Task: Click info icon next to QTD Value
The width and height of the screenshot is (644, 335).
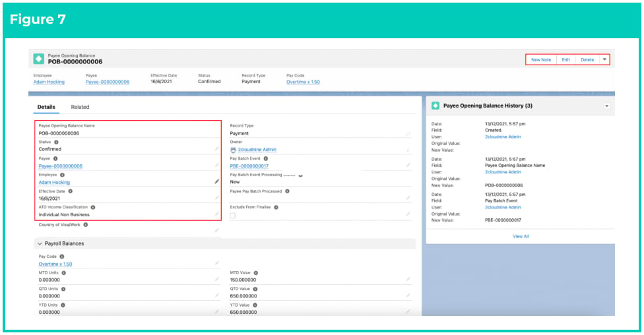Action: (255, 289)
